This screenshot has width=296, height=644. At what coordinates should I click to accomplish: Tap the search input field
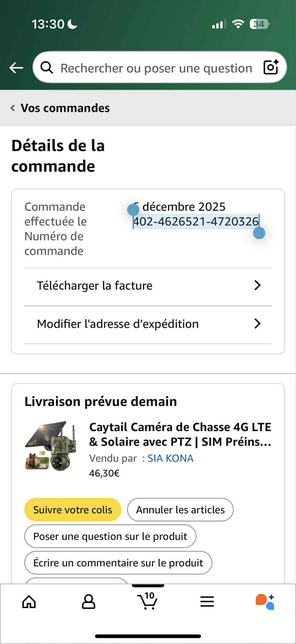point(156,68)
